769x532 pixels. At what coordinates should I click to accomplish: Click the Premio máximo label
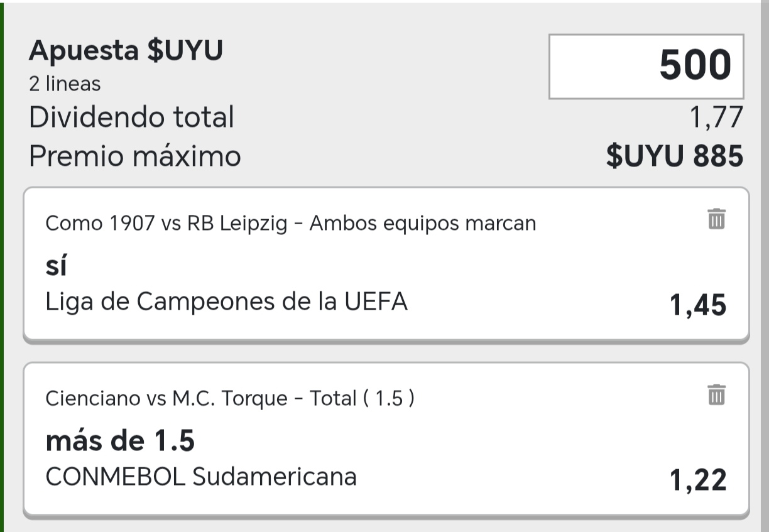135,156
